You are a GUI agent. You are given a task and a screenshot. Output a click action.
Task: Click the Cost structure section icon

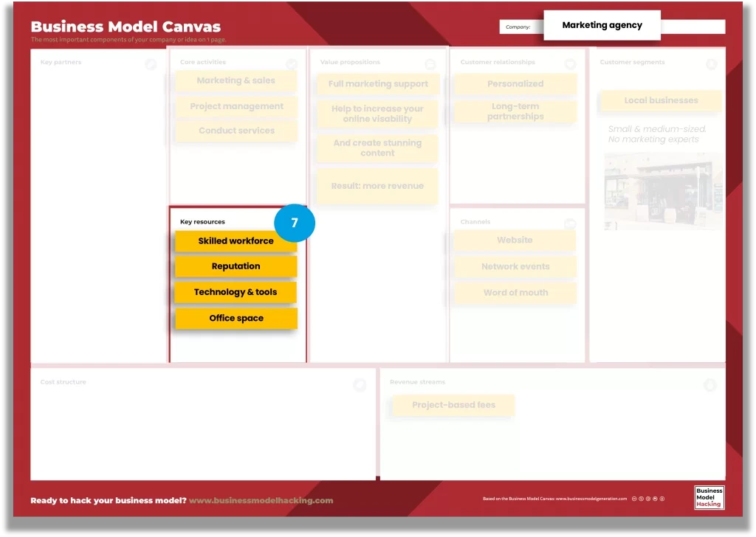[360, 384]
